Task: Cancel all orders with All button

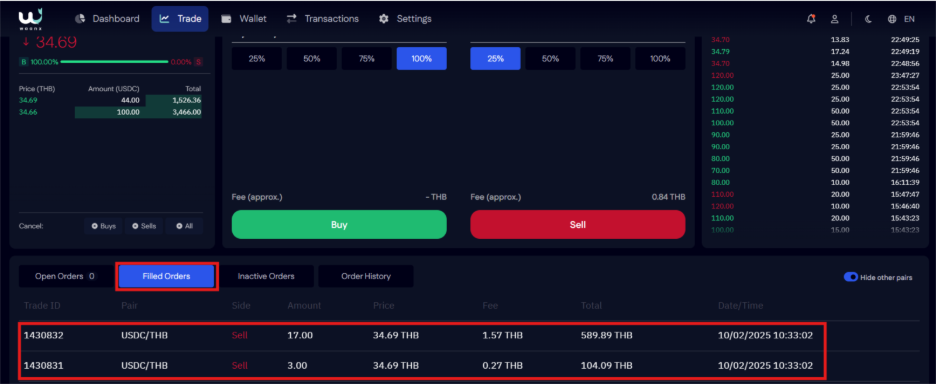Action: pos(184,226)
